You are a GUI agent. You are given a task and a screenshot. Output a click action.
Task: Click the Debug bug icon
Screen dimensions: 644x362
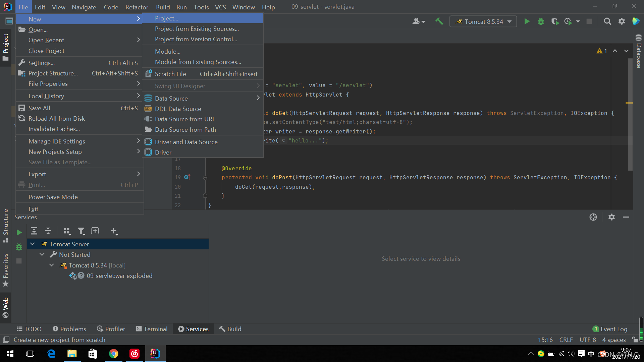coord(540,21)
